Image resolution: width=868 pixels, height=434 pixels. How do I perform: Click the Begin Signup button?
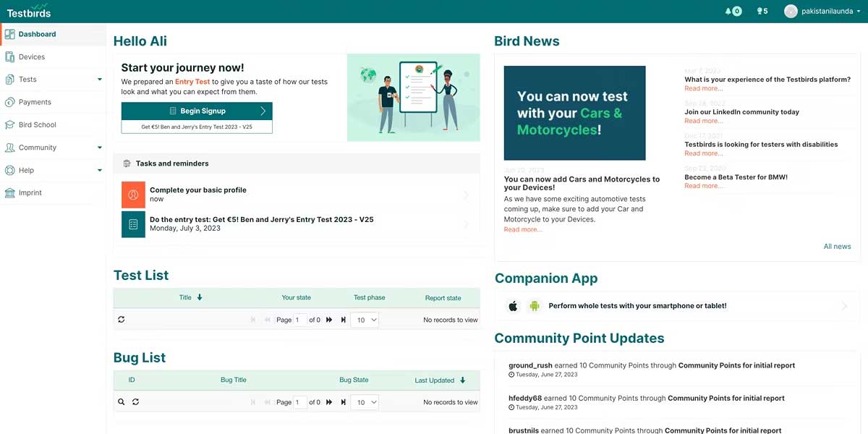[x=195, y=110]
